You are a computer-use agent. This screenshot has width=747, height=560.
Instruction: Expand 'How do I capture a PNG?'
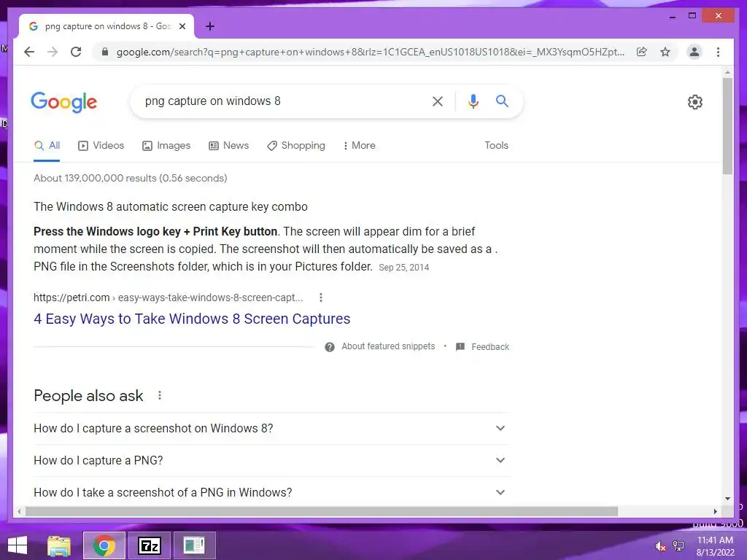[x=271, y=461]
